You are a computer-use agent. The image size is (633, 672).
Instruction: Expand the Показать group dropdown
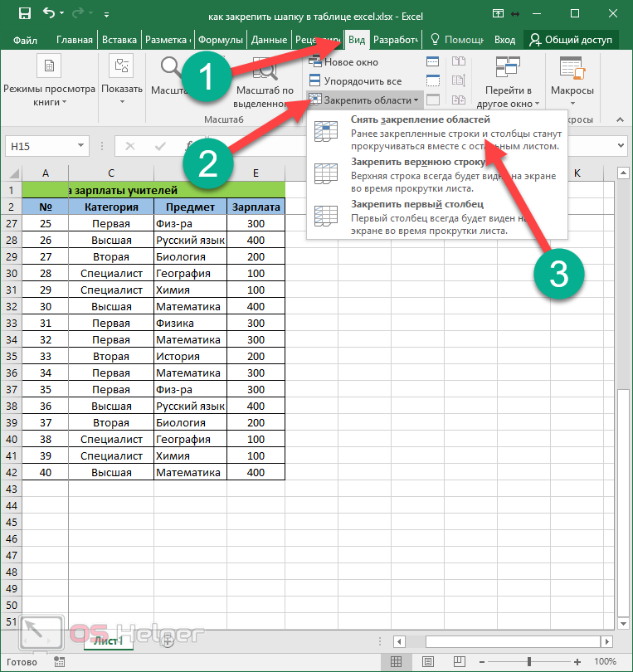122,81
